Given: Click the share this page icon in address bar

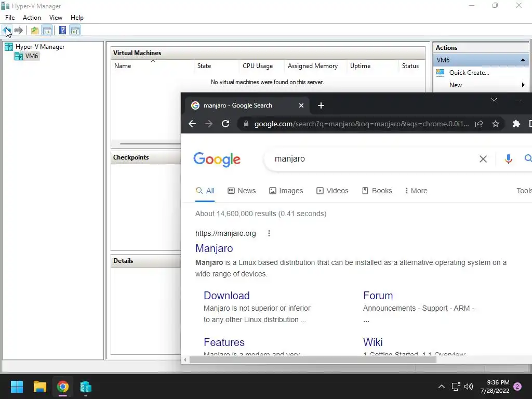Looking at the screenshot, I should tap(479, 124).
